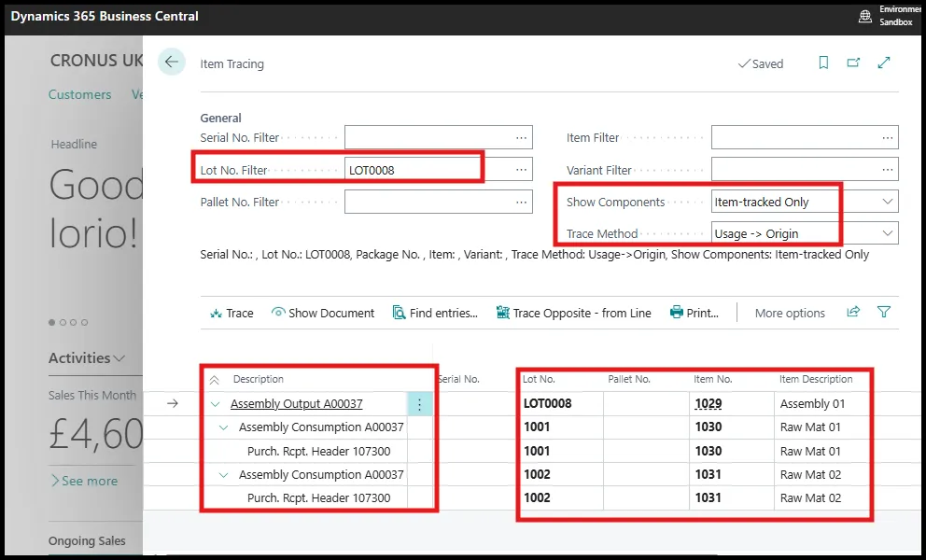This screenshot has width=926, height=560.
Task: Open Find entries...
Action: [x=435, y=313]
